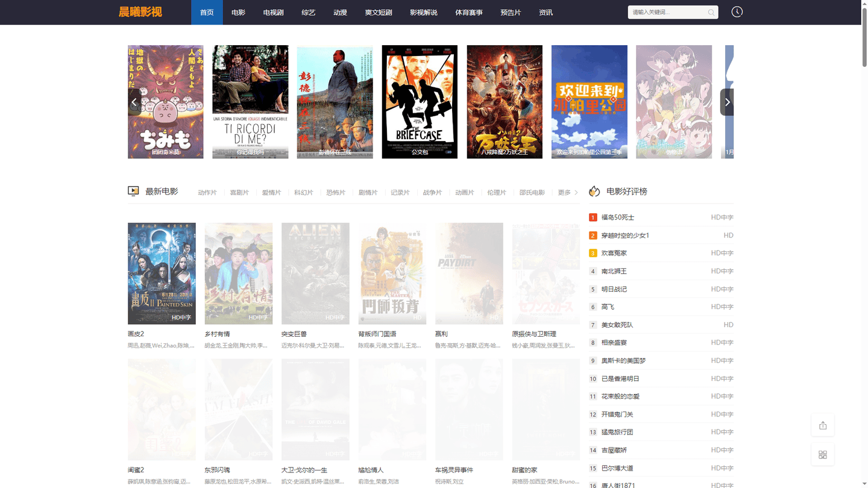Open the 欢迎来到加帕里公园 carousel poster
868x488 pixels.
[x=590, y=102]
